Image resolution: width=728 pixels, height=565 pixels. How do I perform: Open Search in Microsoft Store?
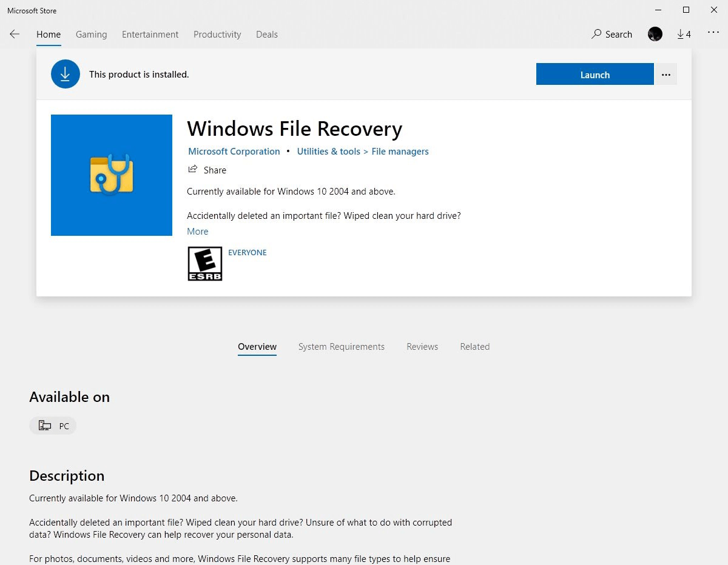click(x=612, y=35)
